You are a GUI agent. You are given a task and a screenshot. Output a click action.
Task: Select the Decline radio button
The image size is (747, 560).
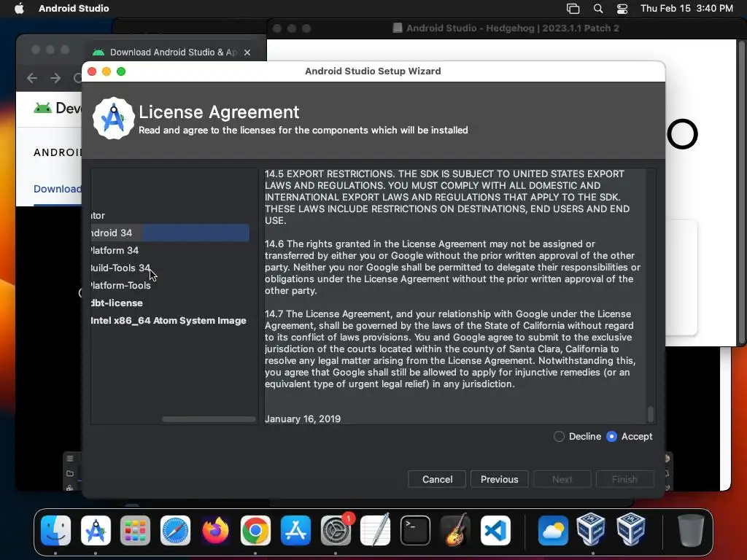pos(559,436)
